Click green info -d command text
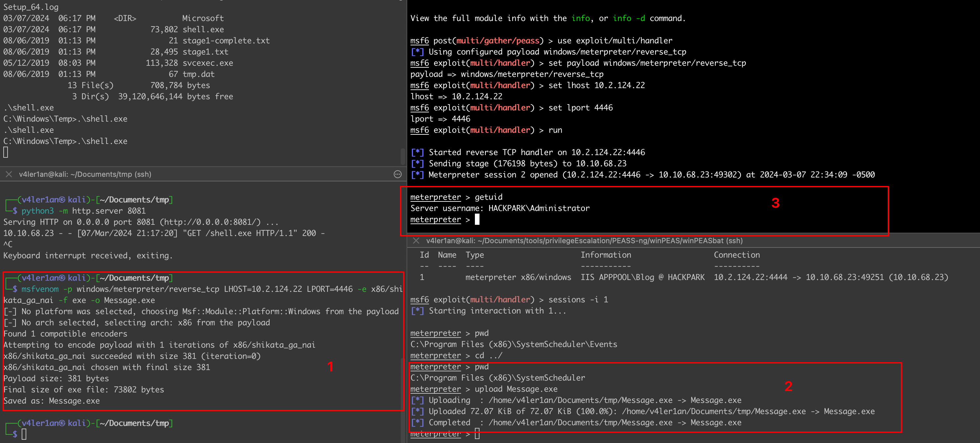980x443 pixels. 629,18
